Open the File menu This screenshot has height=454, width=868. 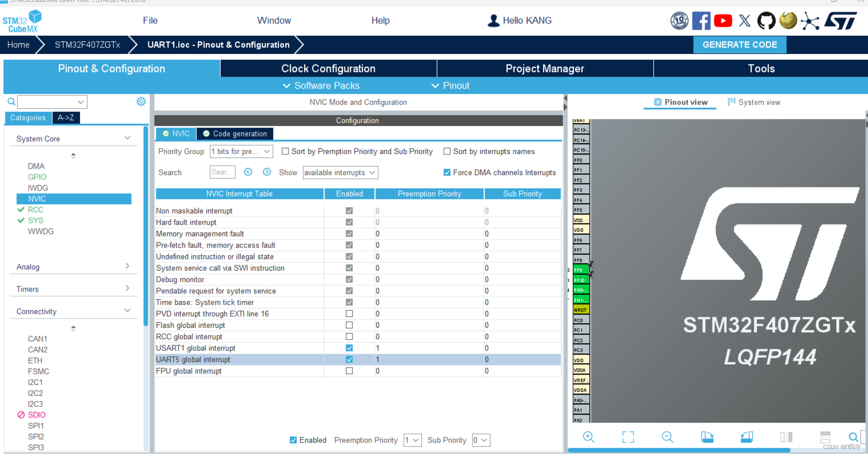click(x=150, y=21)
